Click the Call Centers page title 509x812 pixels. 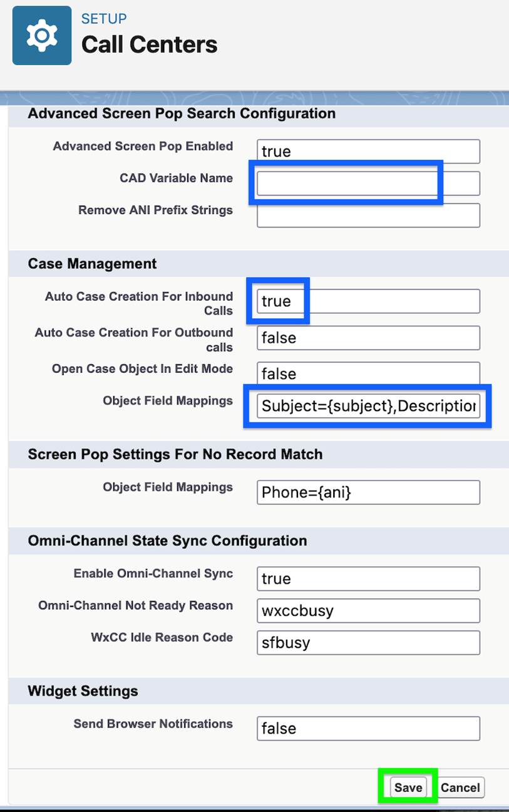click(x=150, y=44)
